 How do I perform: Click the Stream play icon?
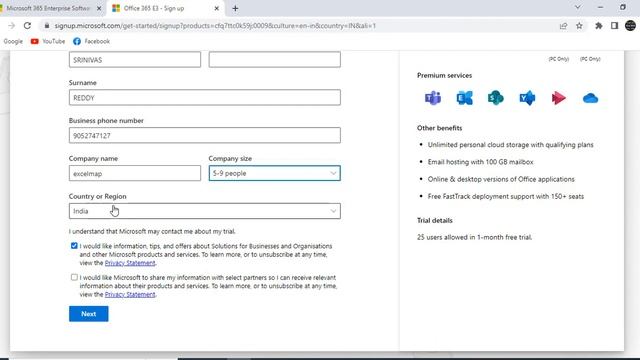pyautogui.click(x=558, y=98)
